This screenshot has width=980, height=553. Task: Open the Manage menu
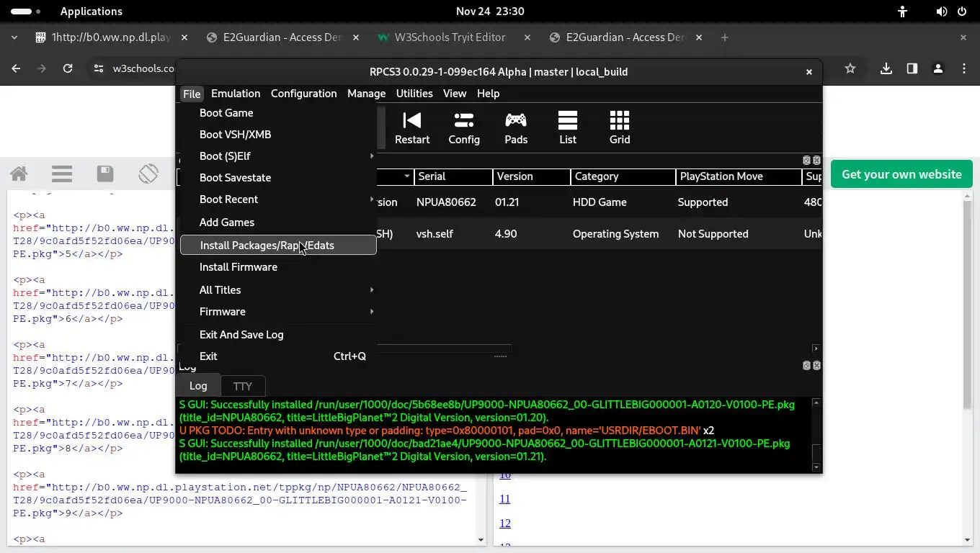pyautogui.click(x=366, y=94)
